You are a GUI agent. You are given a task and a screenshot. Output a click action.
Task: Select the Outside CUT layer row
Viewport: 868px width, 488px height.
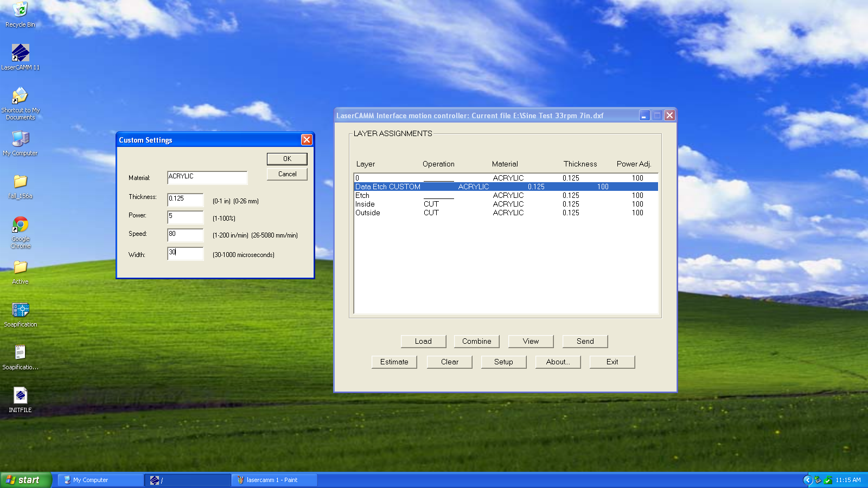(x=506, y=213)
